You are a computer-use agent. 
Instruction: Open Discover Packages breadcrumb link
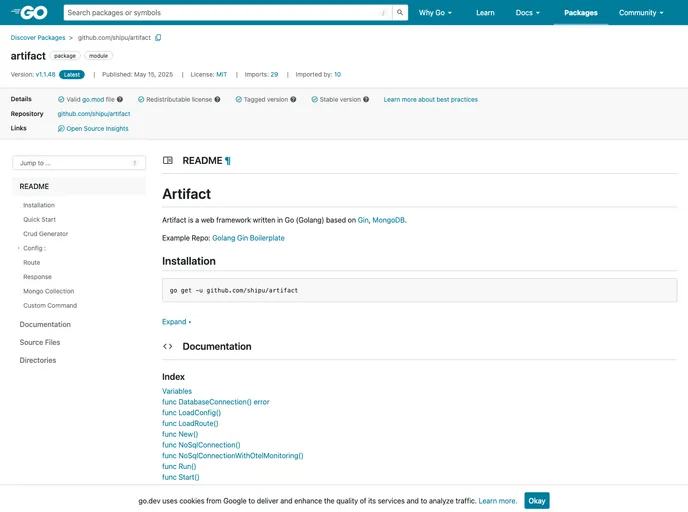point(38,38)
